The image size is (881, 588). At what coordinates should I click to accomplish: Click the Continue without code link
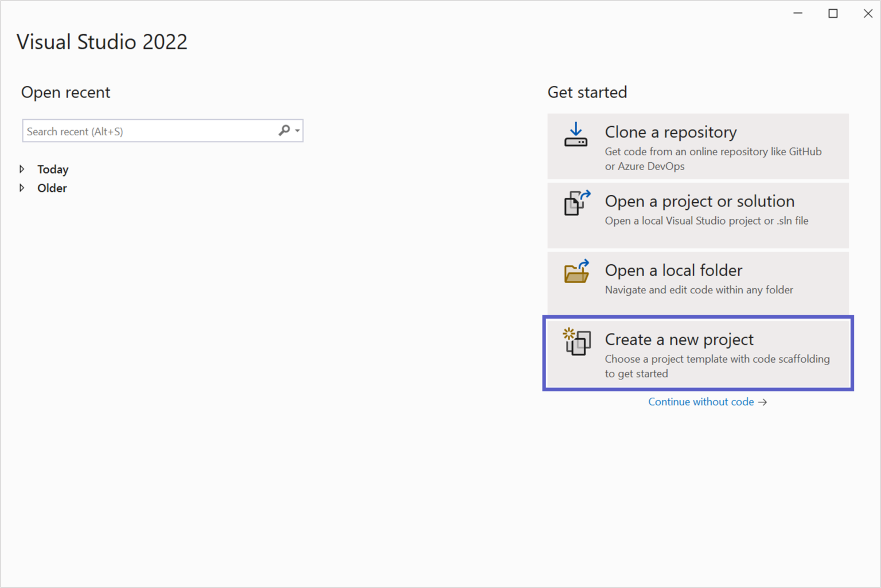[x=701, y=402]
